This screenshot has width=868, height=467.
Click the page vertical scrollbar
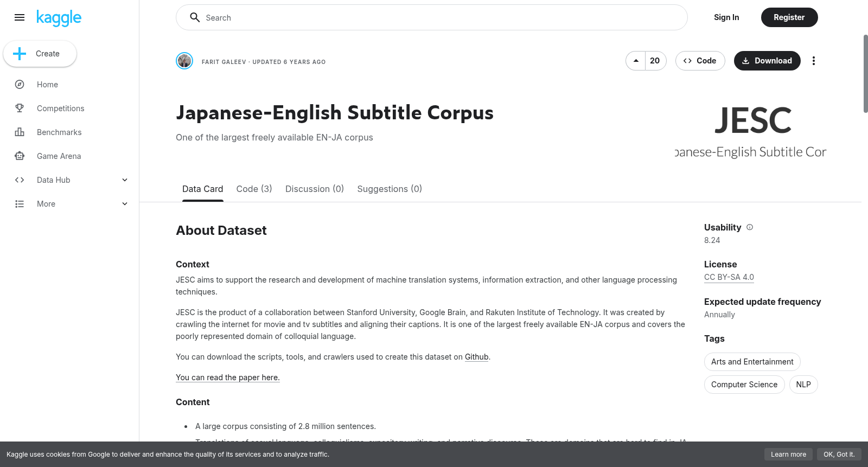tap(865, 74)
